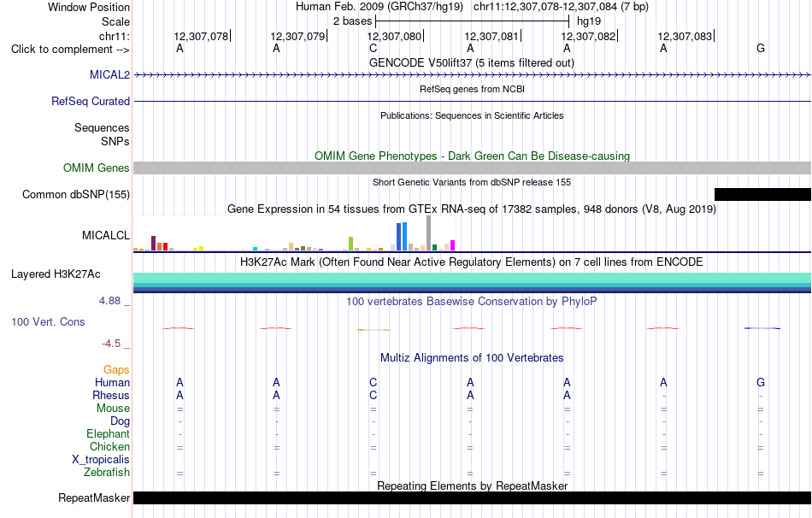The height and width of the screenshot is (518, 812).
Task: Click the '2 bases' scale bar
Action: [x=473, y=21]
